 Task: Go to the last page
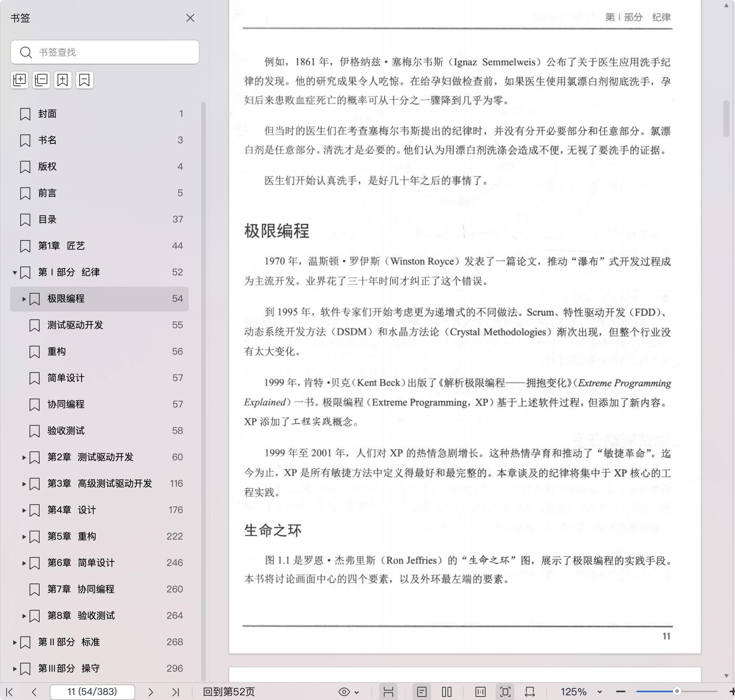(x=175, y=692)
